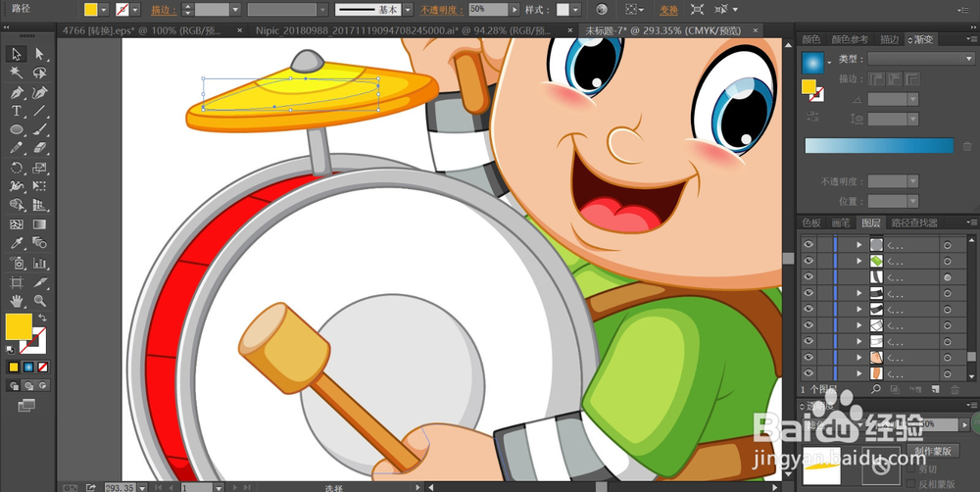Open the 类型 gradient type dropdown

[921, 59]
